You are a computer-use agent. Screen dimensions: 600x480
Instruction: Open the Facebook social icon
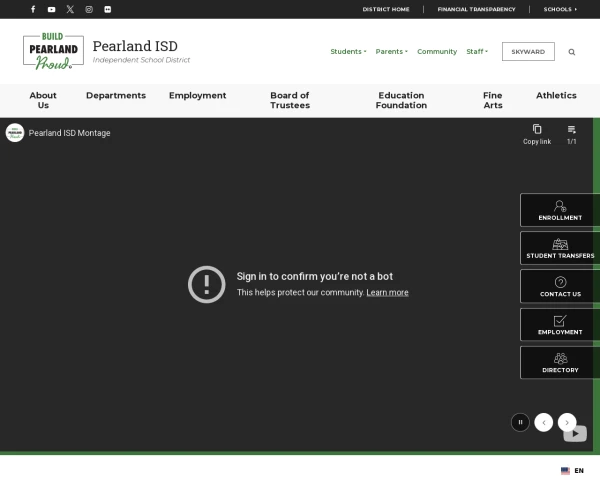[33, 9]
